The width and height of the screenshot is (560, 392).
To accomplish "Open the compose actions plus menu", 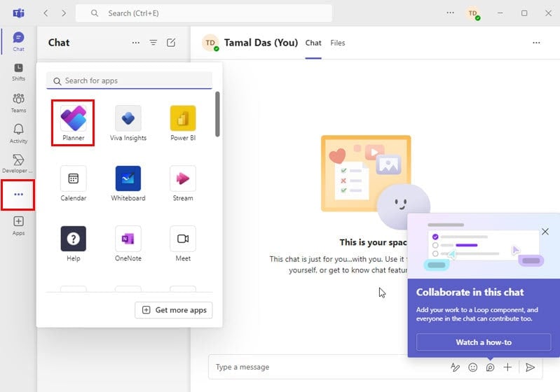I will point(507,367).
